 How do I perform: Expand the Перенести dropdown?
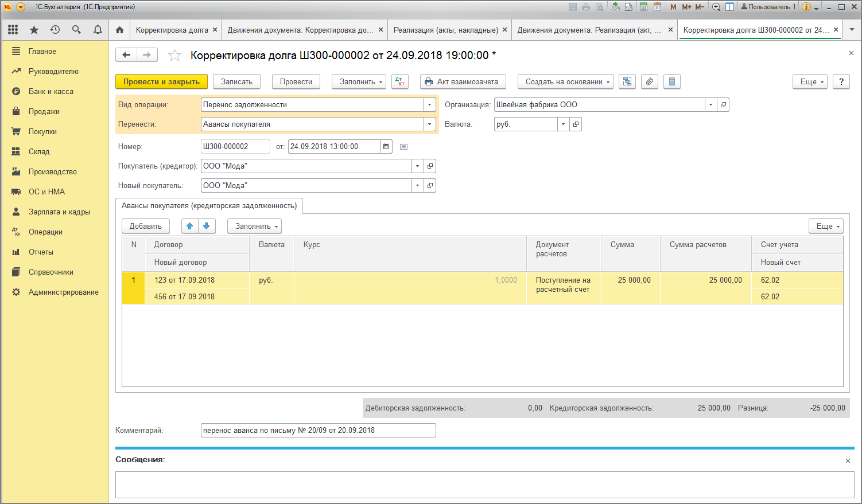click(x=430, y=124)
